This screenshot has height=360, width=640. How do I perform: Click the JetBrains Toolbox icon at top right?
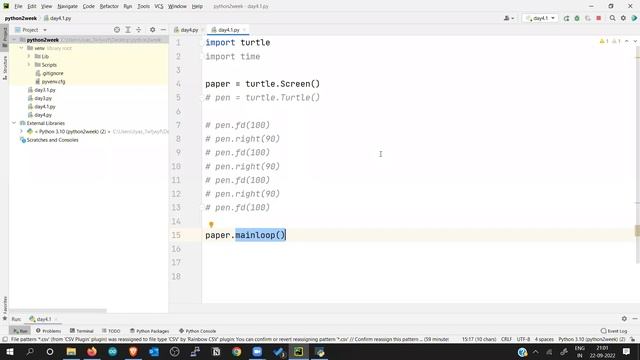pos(634,18)
